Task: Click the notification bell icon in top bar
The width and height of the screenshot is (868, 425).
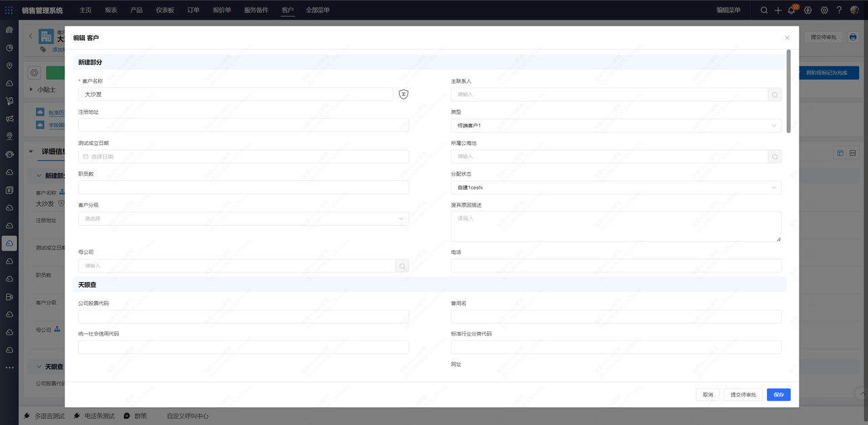Action: (x=791, y=10)
